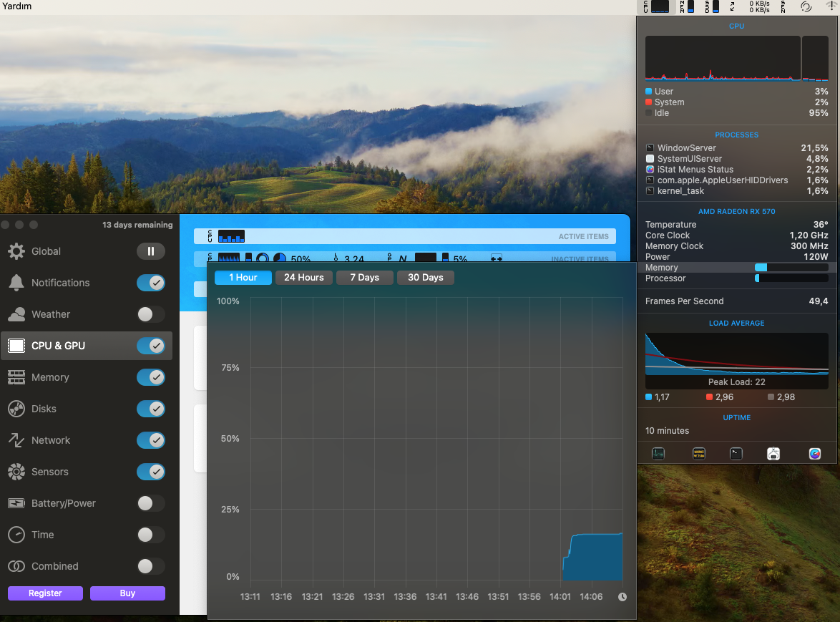Screen dimensions: 840x622
Task: Select the 7 Days graph range
Action: (364, 278)
